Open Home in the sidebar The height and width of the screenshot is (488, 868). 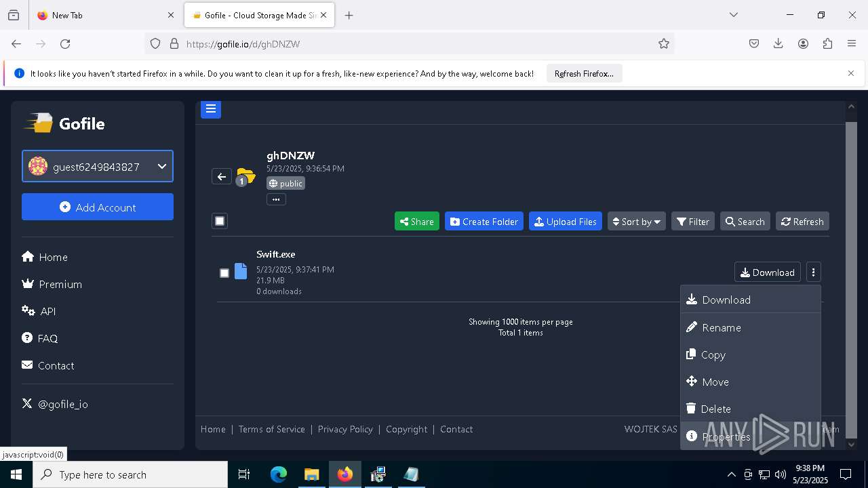coord(45,257)
